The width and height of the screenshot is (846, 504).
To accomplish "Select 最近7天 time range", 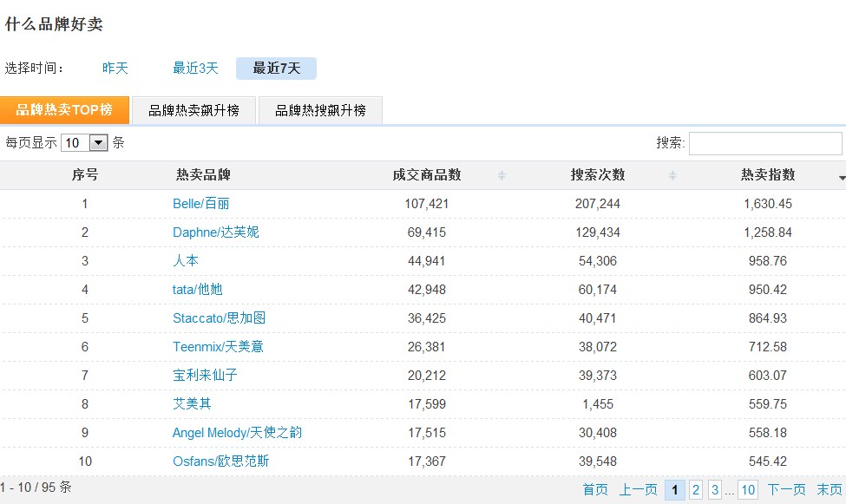I will 276,69.
